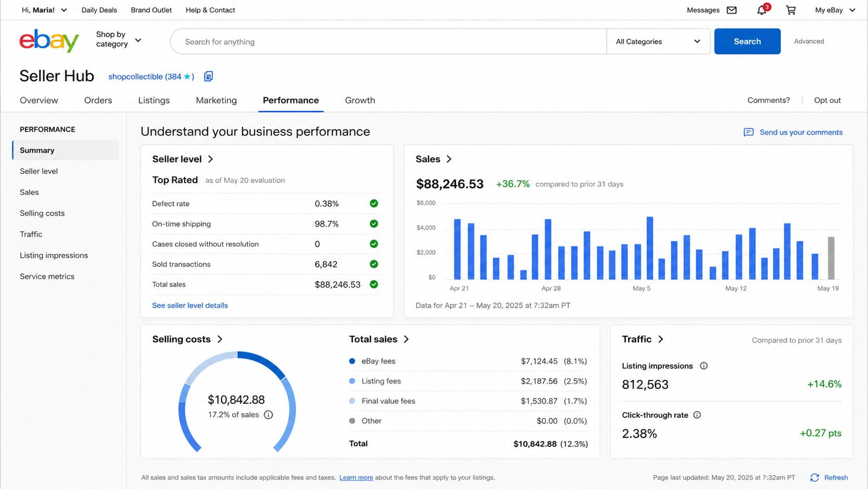Open Listing impressions in the sidebar
This screenshot has height=489, width=868.
coord(54,255)
